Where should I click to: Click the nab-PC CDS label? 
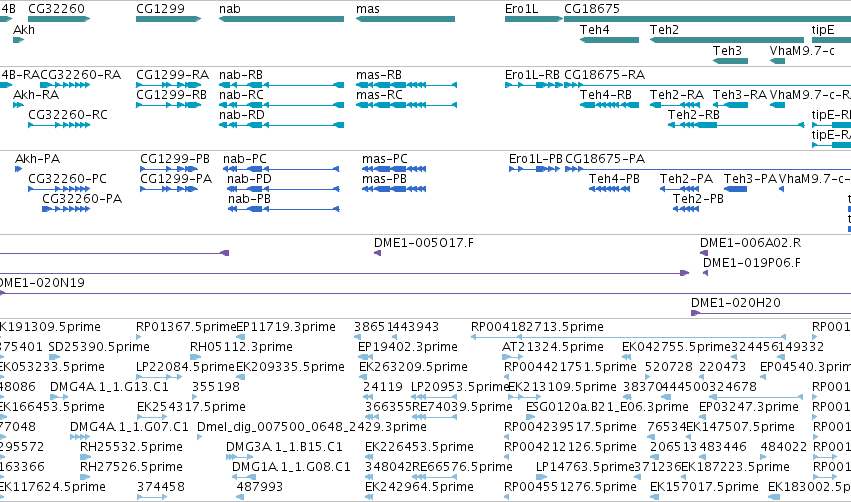pyautogui.click(x=245, y=158)
